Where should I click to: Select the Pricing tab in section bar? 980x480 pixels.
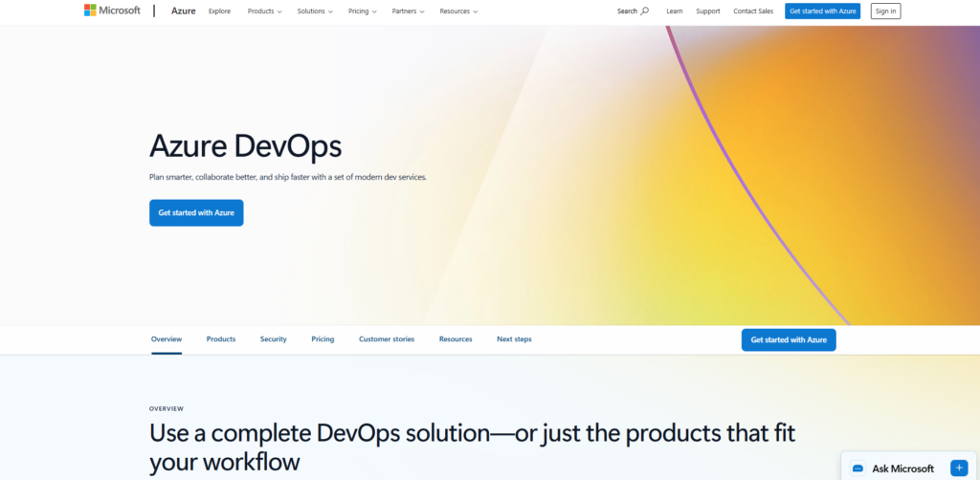click(x=323, y=339)
